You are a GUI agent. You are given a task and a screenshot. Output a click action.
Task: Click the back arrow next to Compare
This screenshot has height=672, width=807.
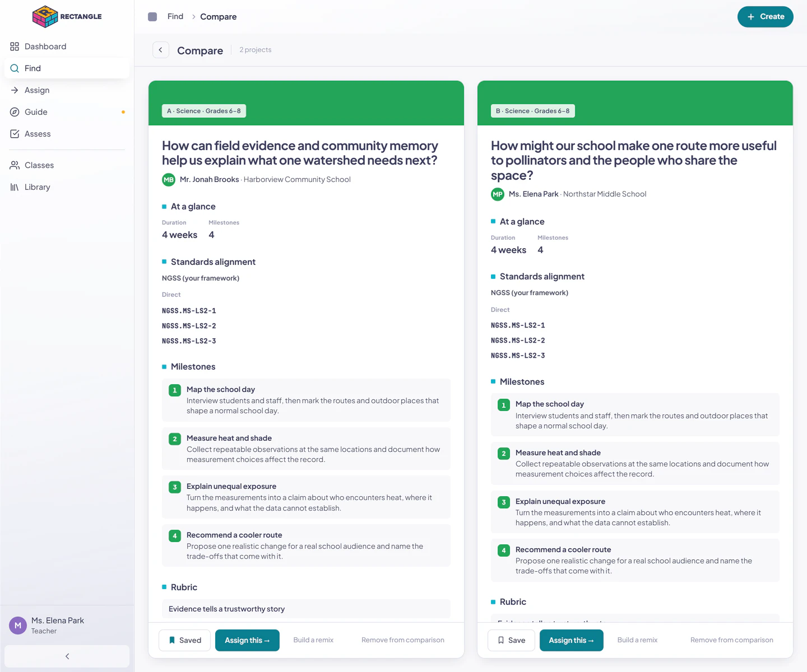(x=161, y=50)
